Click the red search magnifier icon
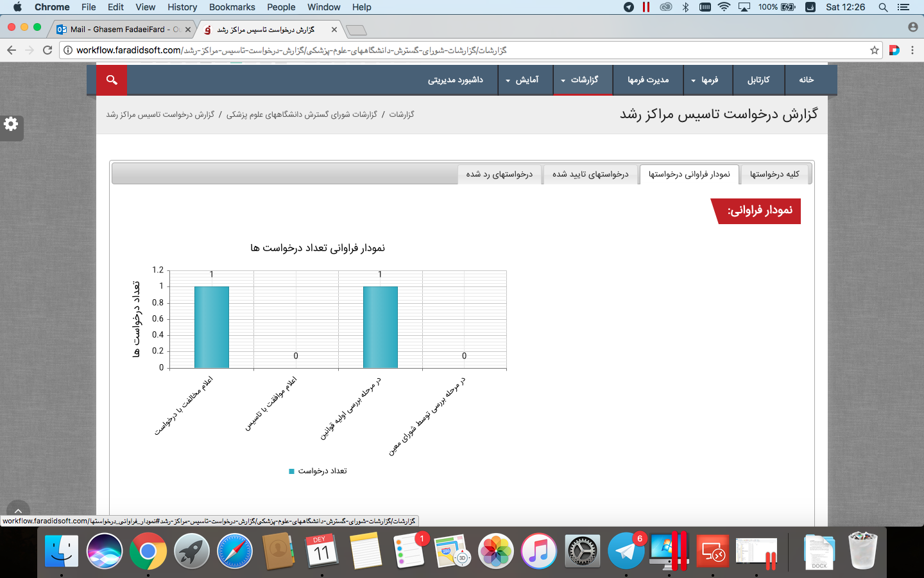The image size is (924, 578). [x=112, y=80]
